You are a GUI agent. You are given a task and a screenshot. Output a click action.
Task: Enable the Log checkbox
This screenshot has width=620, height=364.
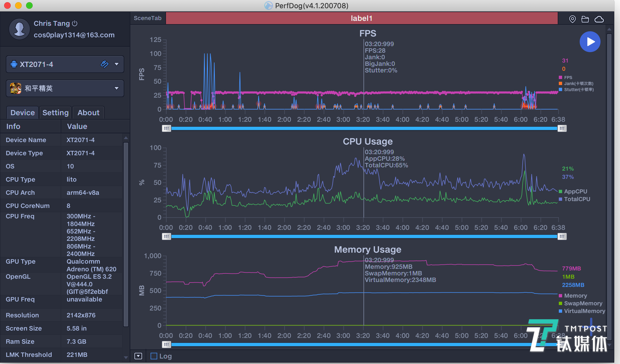pyautogui.click(x=154, y=356)
